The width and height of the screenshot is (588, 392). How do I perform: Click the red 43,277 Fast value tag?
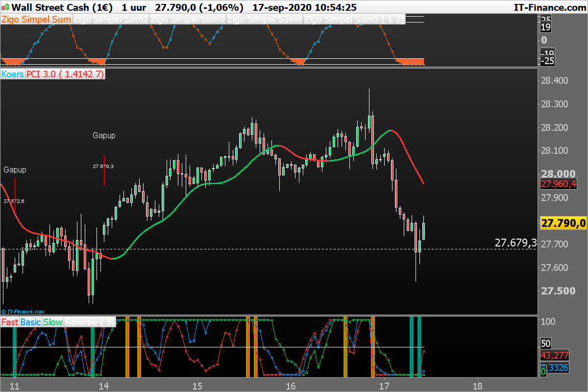(x=555, y=355)
